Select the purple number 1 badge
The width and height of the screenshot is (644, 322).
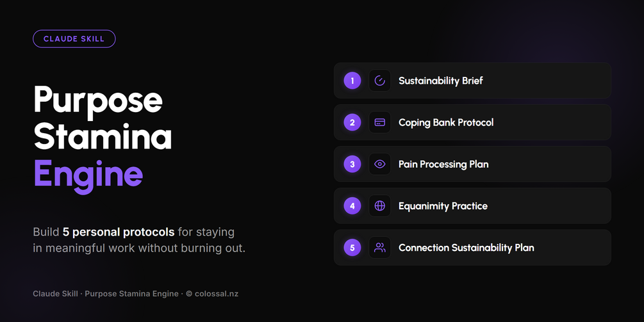(352, 81)
